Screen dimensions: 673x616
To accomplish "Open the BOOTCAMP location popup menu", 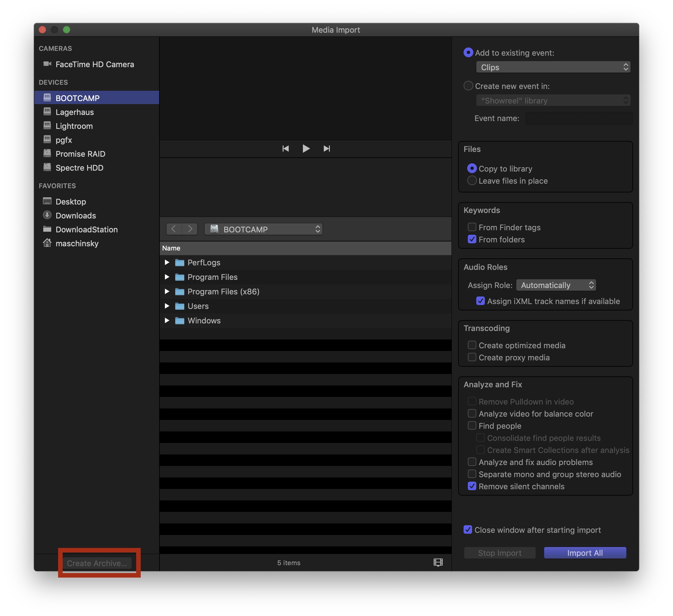I will pos(263,229).
